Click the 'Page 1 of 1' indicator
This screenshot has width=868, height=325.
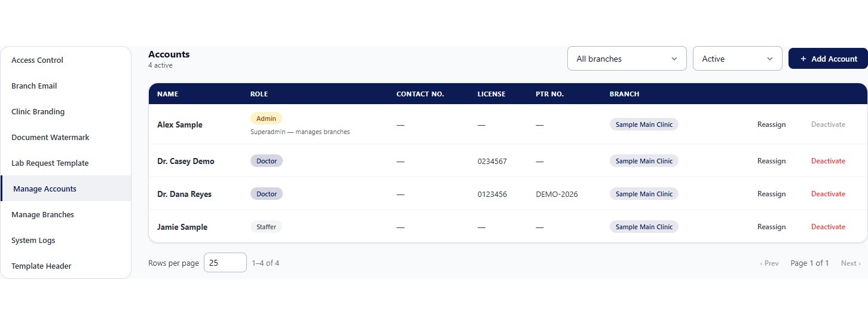tap(809, 263)
